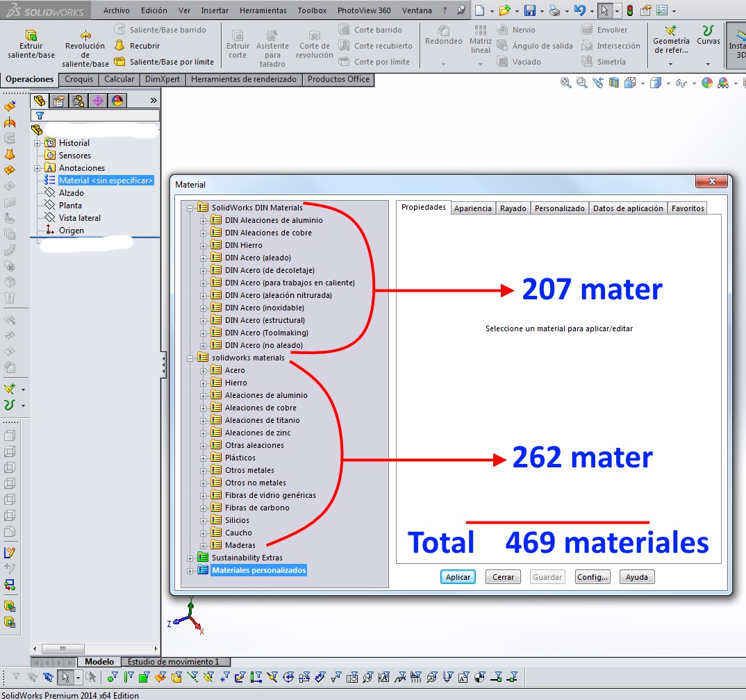Open the print icon in top toolbar

[x=555, y=10]
